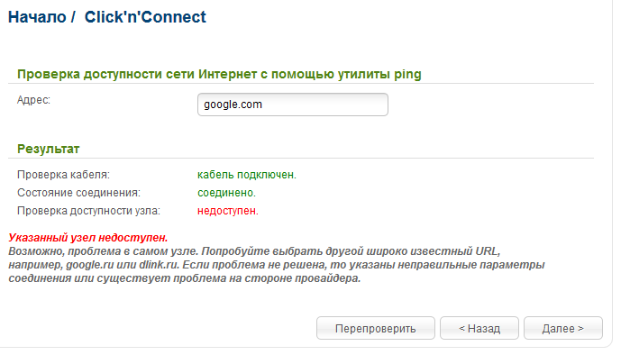
Task: Click the Начало breadcrumb link
Action: pyautogui.click(x=37, y=17)
